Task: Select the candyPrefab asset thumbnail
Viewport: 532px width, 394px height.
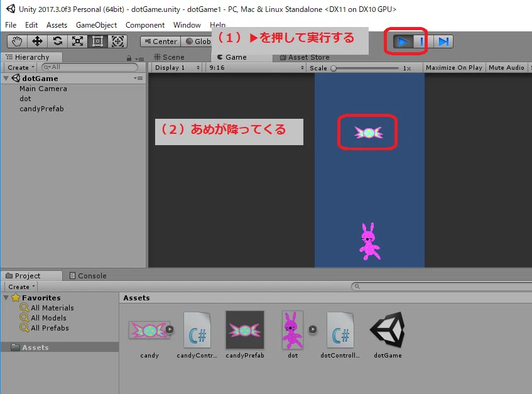Action: (244, 330)
